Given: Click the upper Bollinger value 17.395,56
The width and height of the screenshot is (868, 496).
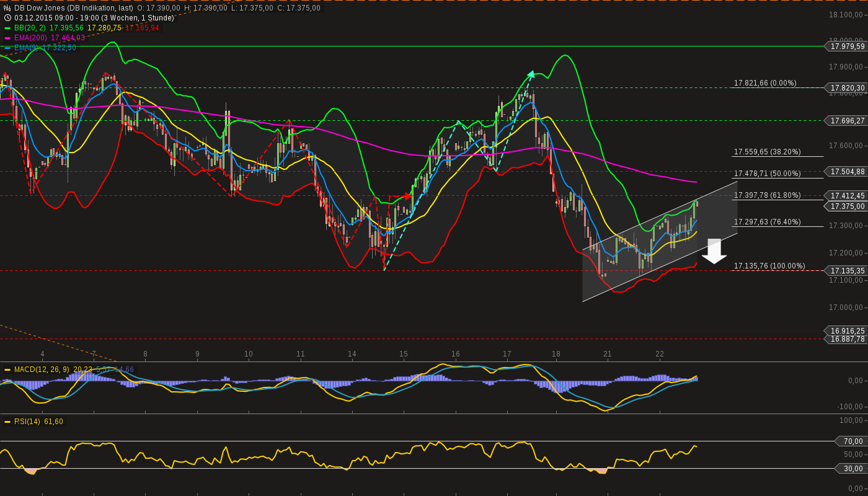Looking at the screenshot, I should pyautogui.click(x=66, y=28).
